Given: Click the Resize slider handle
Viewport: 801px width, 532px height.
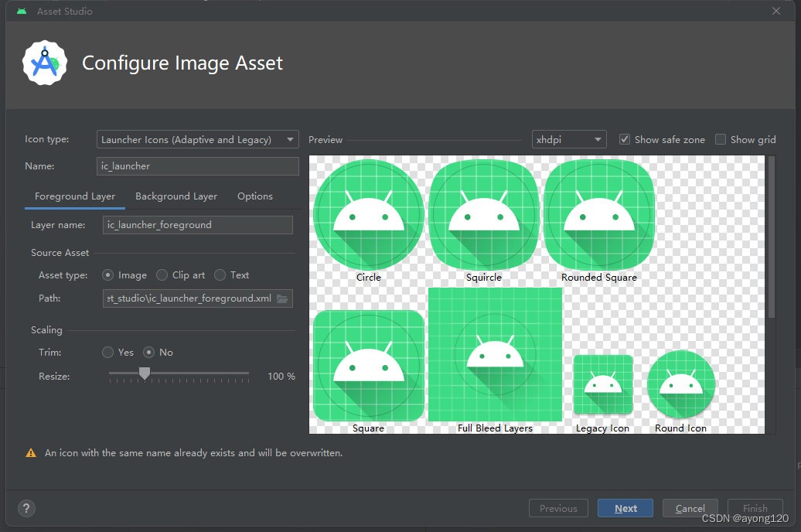Looking at the screenshot, I should click(x=145, y=373).
